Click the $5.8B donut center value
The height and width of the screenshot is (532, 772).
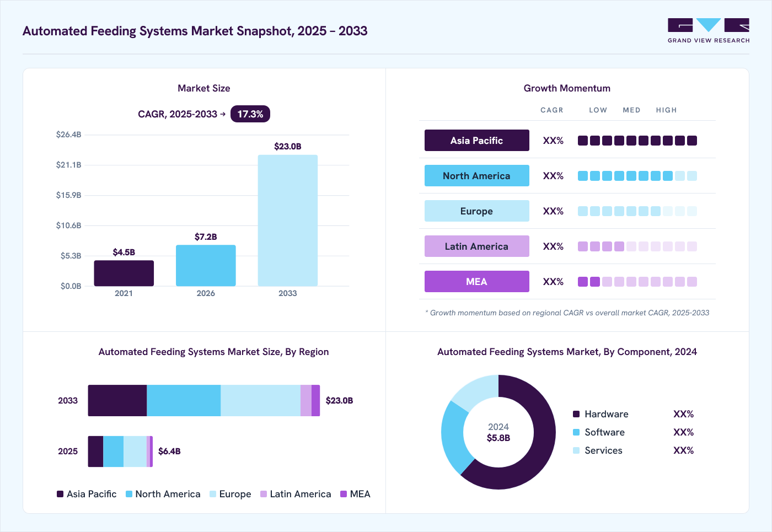498,438
